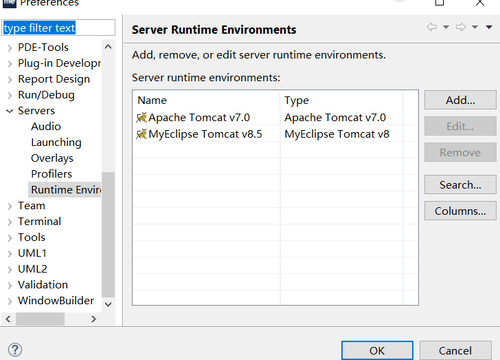Click the tree horizontal scrollbar thumb

tap(40, 319)
